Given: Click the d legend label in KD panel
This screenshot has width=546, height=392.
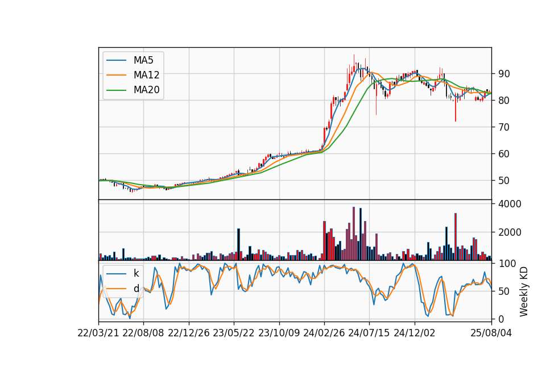Looking at the screenshot, I should click(136, 289).
